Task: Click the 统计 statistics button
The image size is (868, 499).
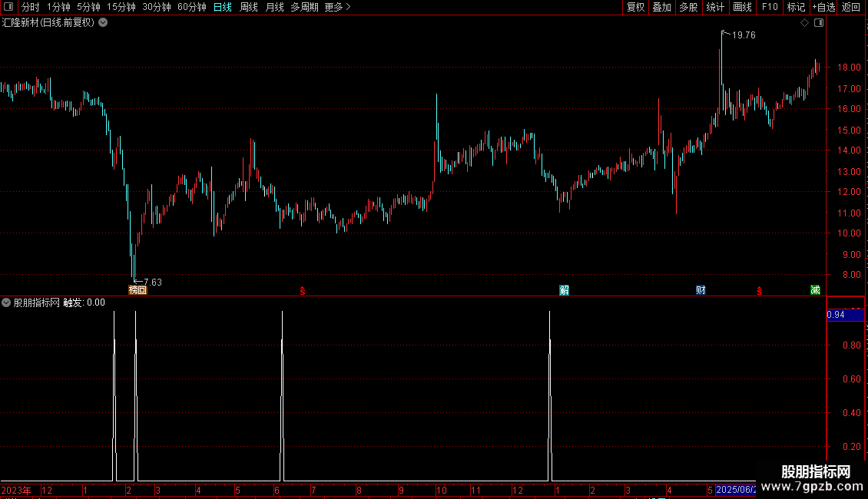Action: click(x=715, y=7)
